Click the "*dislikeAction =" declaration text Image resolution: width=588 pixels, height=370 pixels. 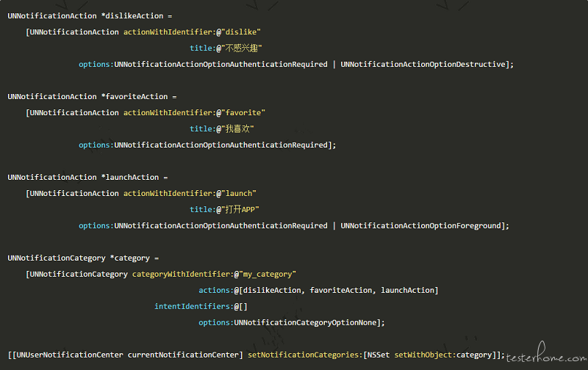pyautogui.click(x=137, y=16)
